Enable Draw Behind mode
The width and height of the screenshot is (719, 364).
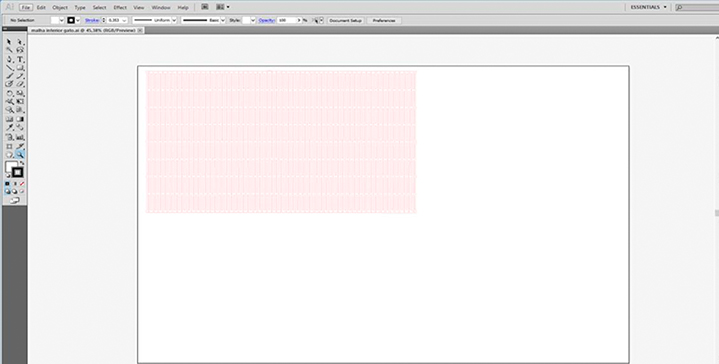pos(15,192)
